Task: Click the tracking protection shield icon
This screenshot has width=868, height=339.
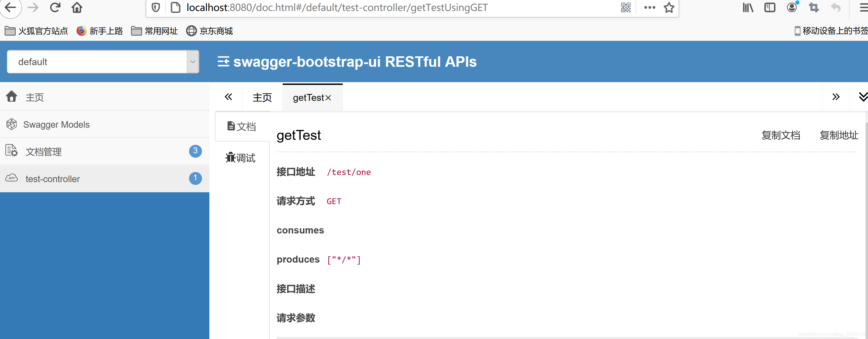Action: 156,7
